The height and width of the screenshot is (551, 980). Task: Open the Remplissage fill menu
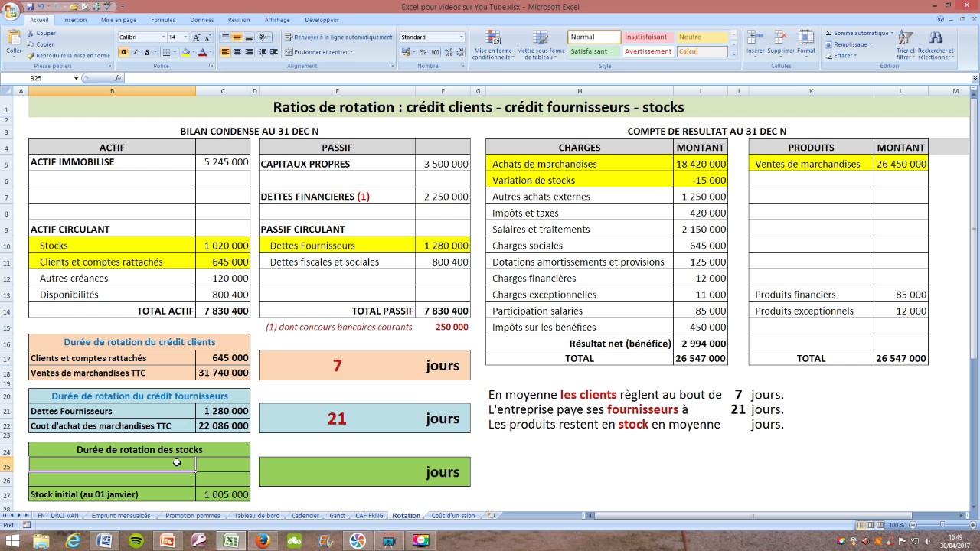pyautogui.click(x=848, y=44)
